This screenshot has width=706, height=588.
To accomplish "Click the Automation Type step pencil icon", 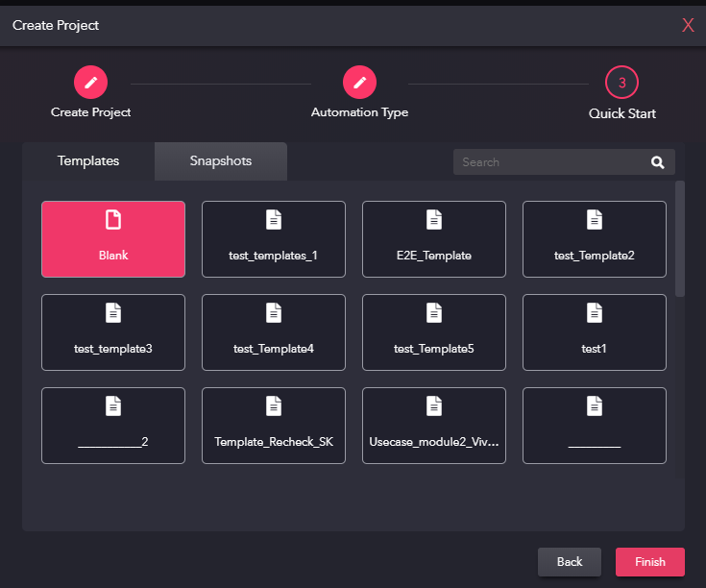I will 359,83.
